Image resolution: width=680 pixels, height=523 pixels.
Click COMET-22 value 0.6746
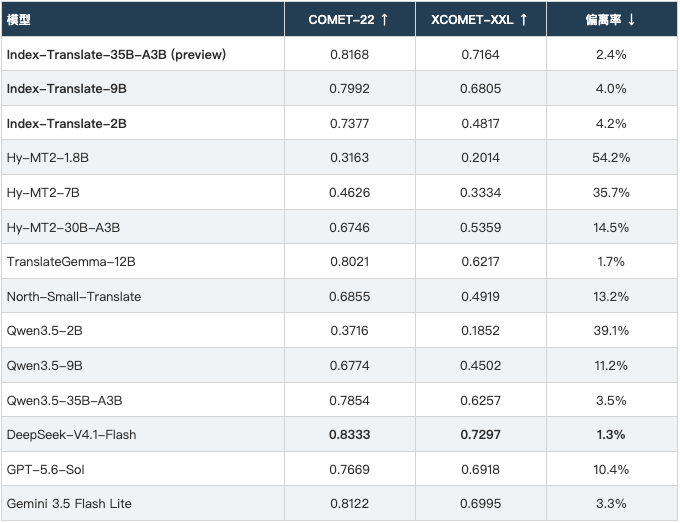click(x=350, y=228)
